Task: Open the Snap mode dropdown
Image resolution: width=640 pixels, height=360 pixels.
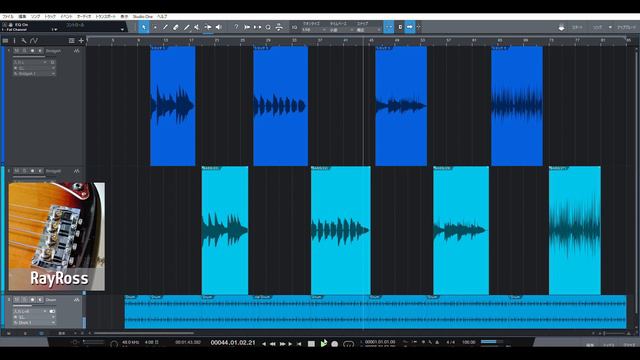Action: 369,30
